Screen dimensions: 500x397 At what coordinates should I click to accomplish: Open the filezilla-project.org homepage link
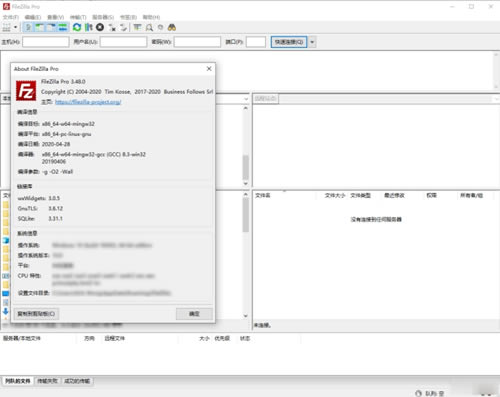[x=88, y=102]
